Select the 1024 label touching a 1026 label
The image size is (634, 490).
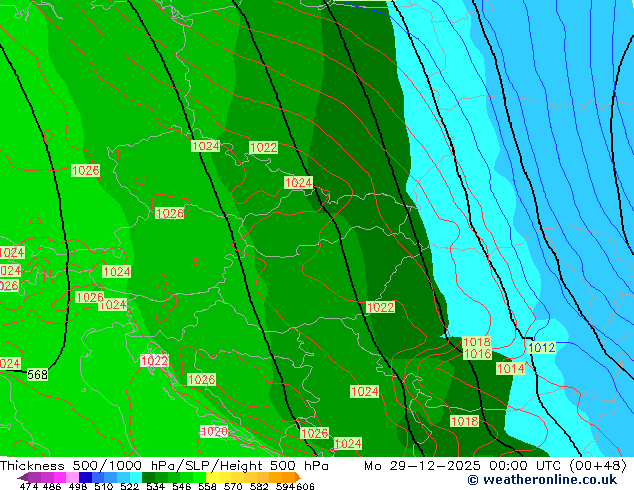click(112, 304)
